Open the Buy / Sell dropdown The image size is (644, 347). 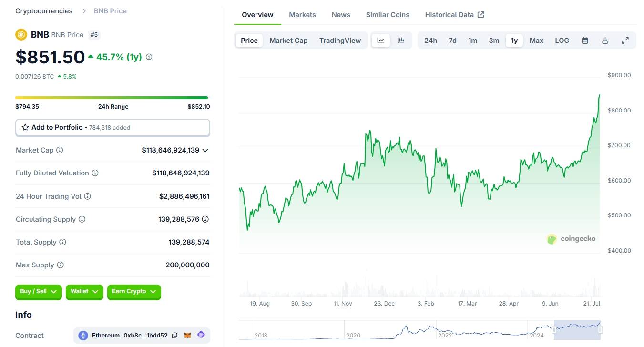(x=39, y=292)
